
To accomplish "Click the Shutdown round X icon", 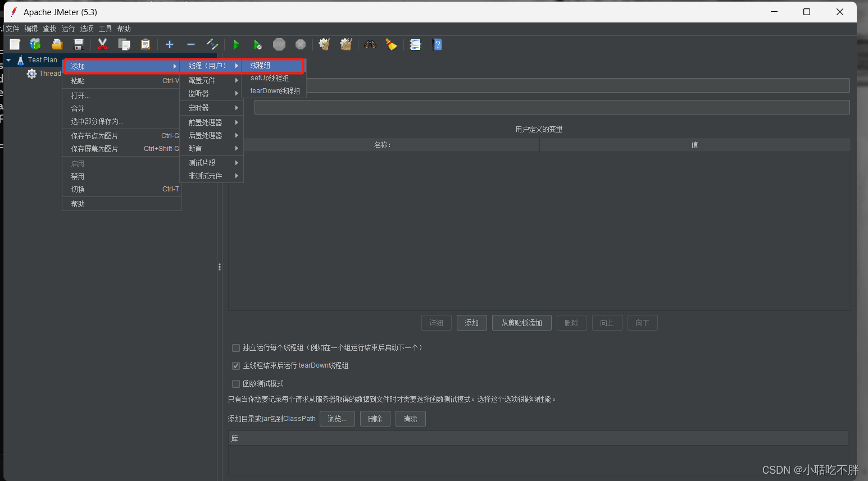I will coord(301,44).
